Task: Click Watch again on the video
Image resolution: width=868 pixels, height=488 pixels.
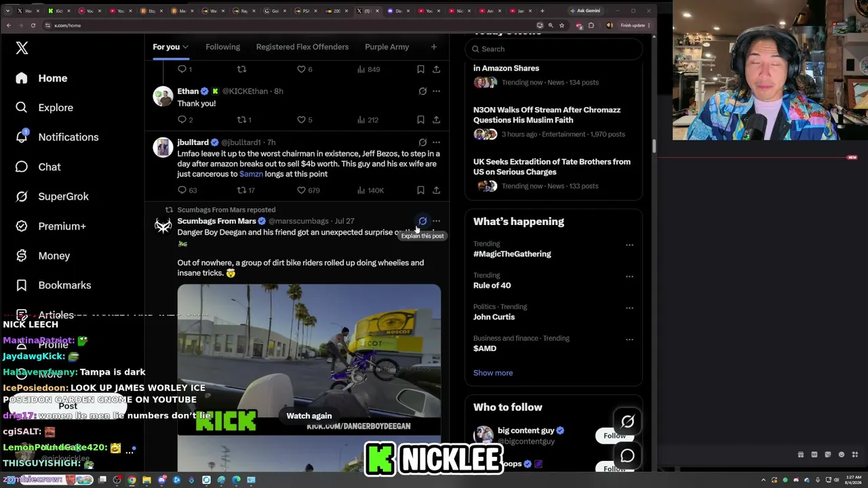Action: (309, 416)
